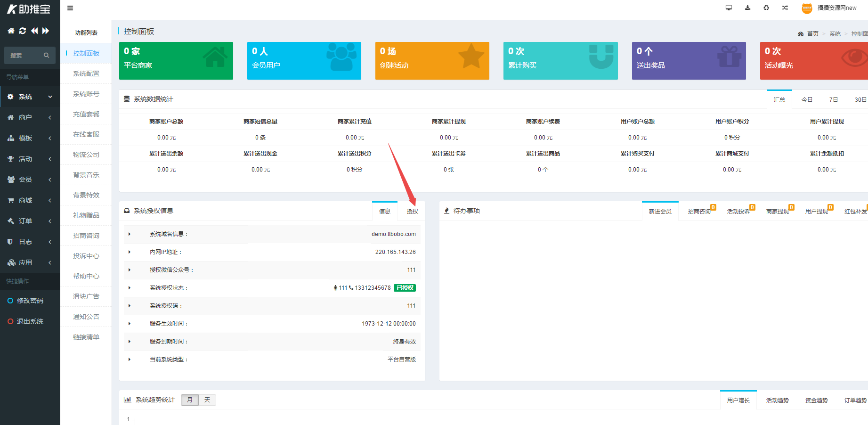This screenshot has width=868, height=425.
Task: Expand the 系统域名信息 row arrow
Action: (x=130, y=234)
